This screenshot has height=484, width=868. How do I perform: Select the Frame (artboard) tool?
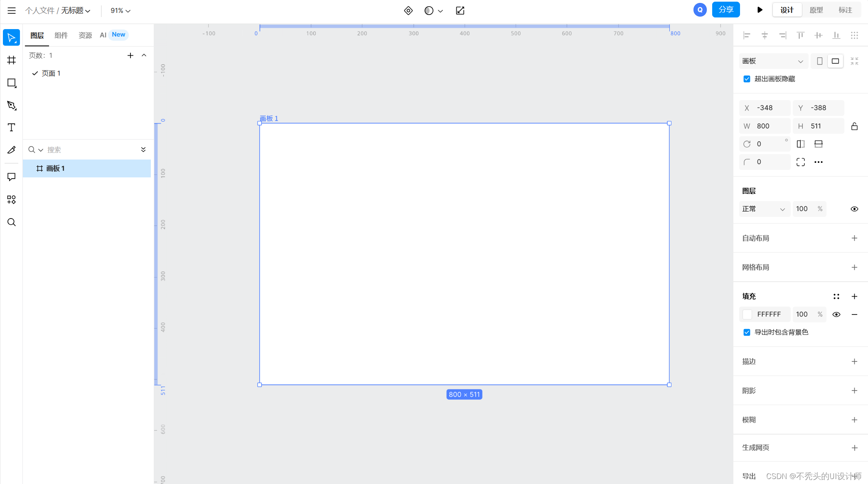pos(12,60)
